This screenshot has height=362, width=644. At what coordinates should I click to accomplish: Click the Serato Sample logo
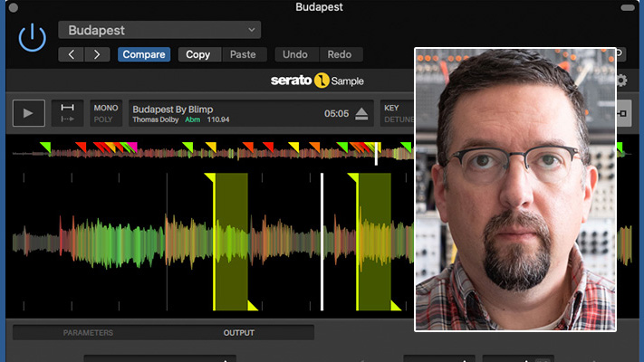click(317, 81)
